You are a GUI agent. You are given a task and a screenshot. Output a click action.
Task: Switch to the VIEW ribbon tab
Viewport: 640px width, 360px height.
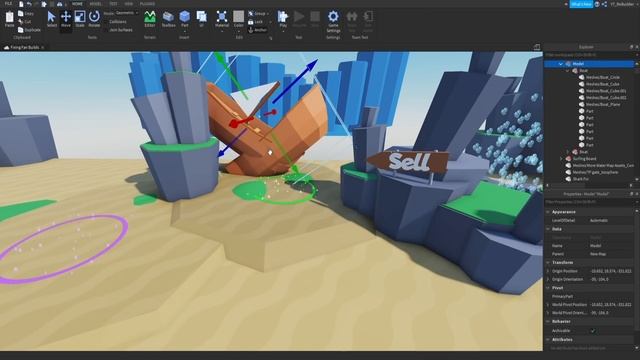click(x=129, y=4)
